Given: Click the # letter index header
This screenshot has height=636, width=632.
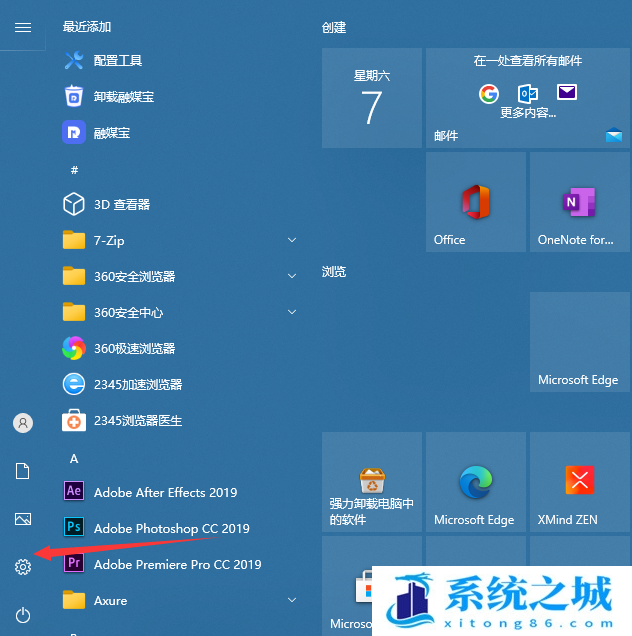Looking at the screenshot, I should pos(74,170).
